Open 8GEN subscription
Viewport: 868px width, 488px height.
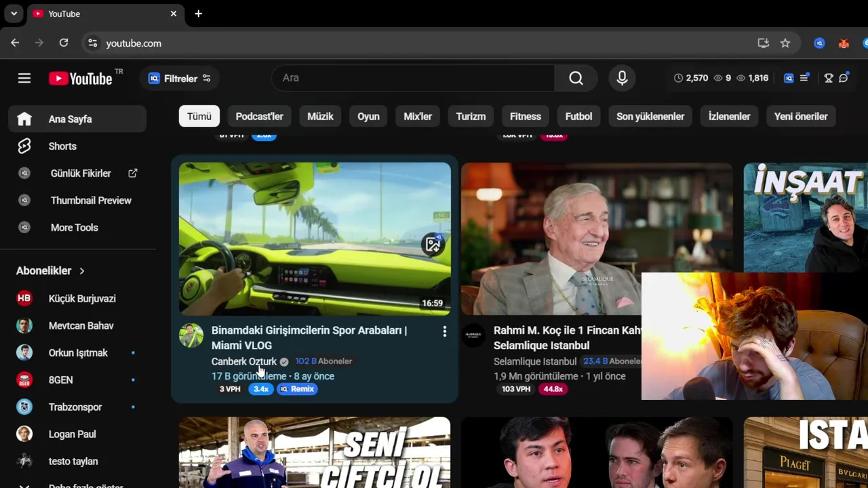77,380
